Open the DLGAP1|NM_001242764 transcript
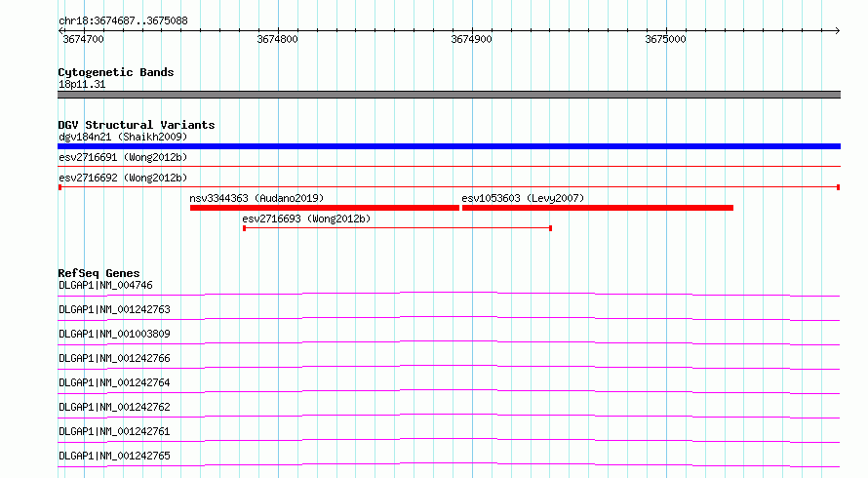This screenshot has width=868, height=478. point(114,382)
